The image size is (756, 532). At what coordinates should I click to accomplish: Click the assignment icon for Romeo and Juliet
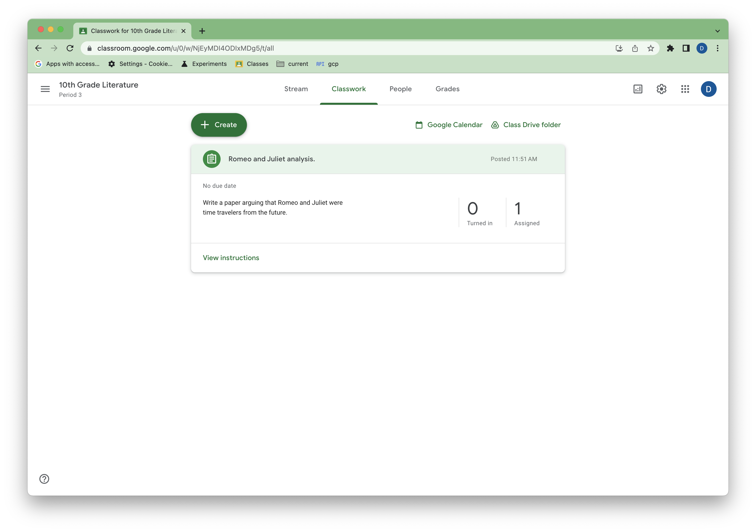(212, 159)
